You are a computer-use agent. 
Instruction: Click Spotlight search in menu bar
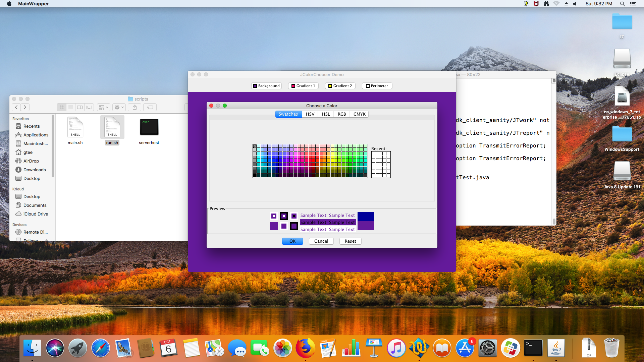coord(622,4)
